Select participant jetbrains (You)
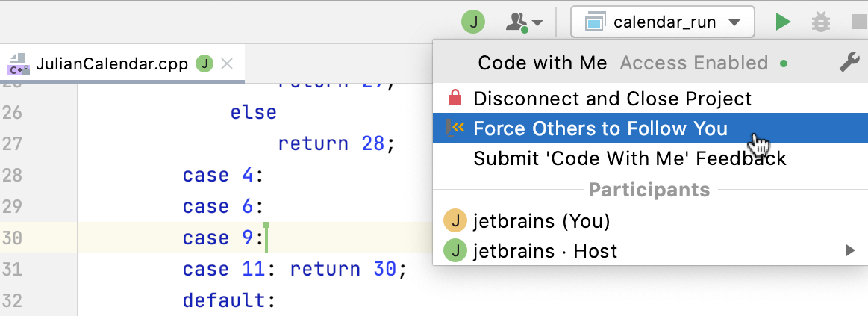The width and height of the screenshot is (868, 316). 541,221
